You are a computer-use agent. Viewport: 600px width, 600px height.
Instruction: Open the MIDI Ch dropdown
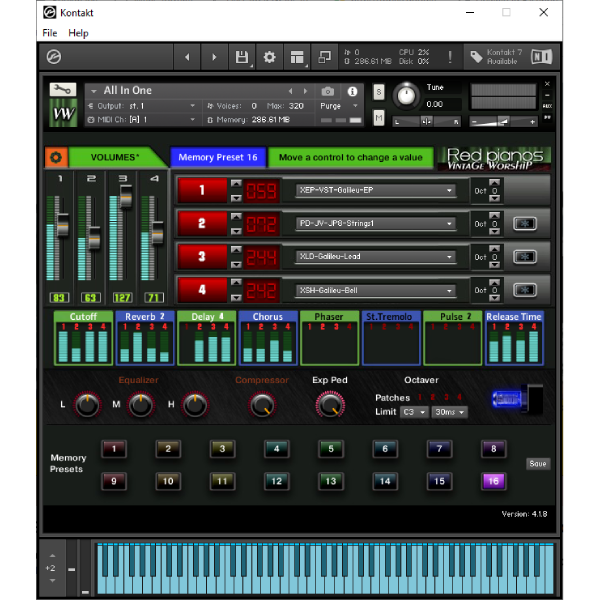(141, 120)
